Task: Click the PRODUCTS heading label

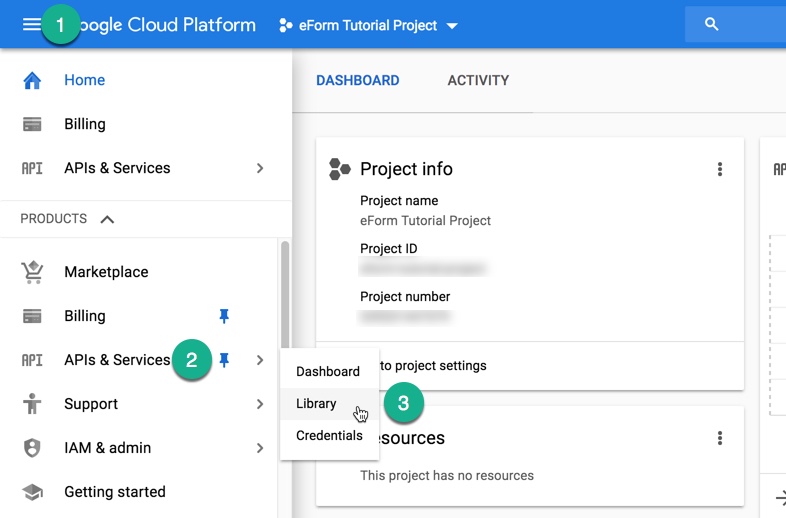Action: tap(54, 219)
